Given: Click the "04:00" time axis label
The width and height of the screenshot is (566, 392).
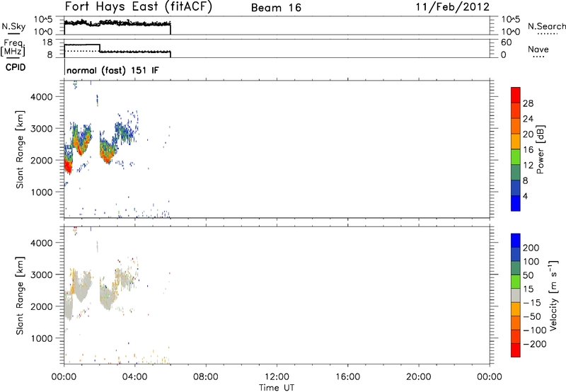Looking at the screenshot, I should (x=134, y=377).
